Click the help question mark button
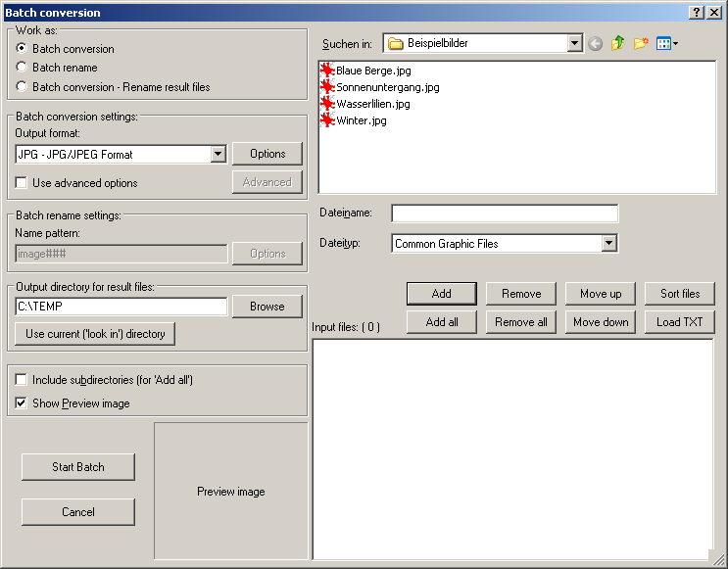 tap(697, 13)
